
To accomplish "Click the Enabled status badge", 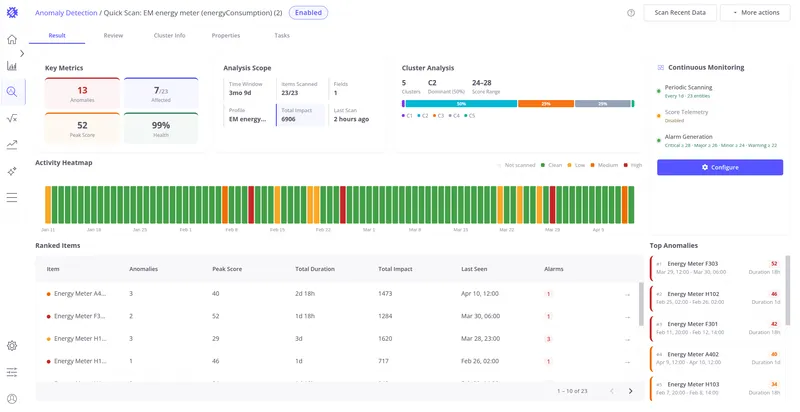I will [308, 13].
